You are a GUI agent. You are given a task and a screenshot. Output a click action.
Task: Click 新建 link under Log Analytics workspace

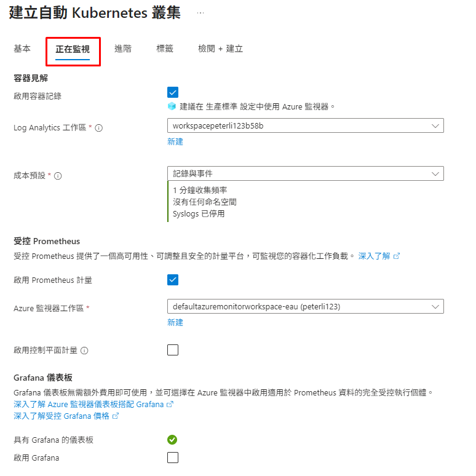[175, 141]
